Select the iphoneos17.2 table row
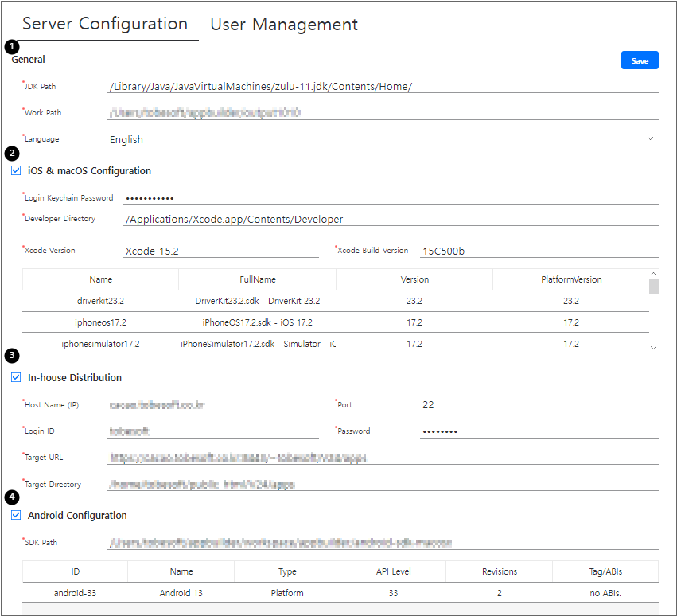The image size is (677, 616). click(x=335, y=322)
